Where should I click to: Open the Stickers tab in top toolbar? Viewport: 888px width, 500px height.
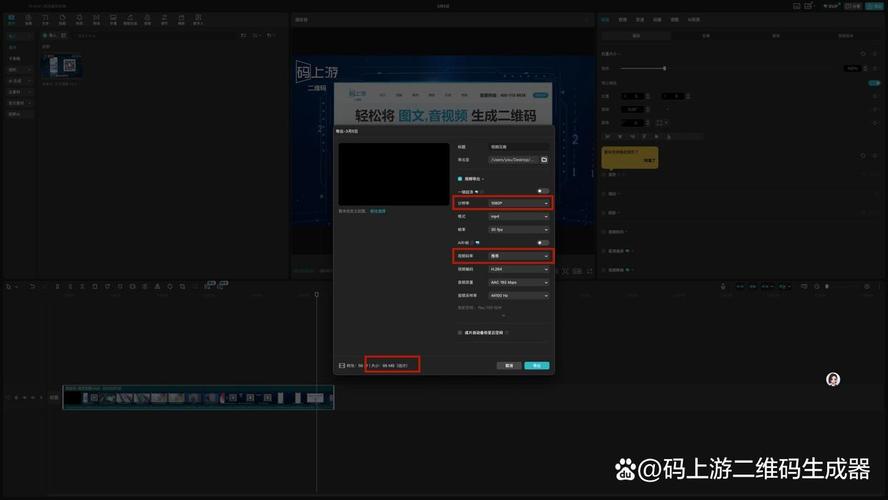click(x=62, y=20)
